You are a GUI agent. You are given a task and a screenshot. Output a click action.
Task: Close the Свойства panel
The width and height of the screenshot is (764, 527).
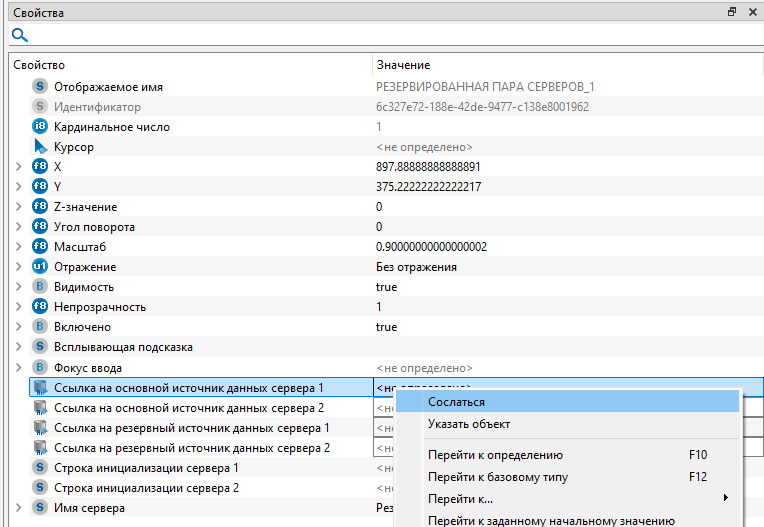click(751, 12)
